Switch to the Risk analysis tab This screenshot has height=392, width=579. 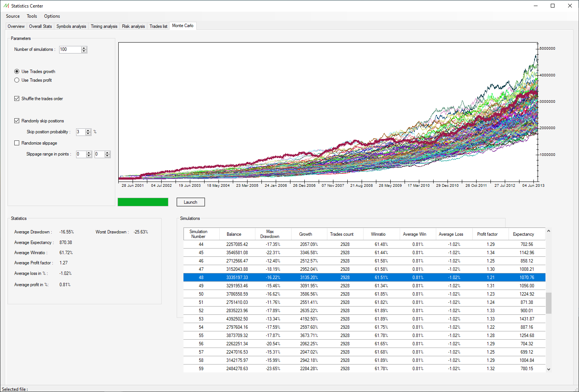tap(133, 26)
